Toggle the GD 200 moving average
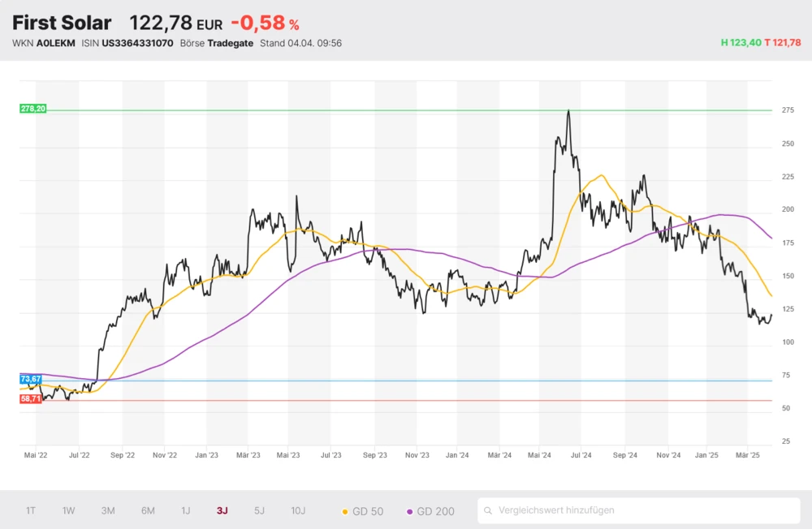 pyautogui.click(x=430, y=511)
